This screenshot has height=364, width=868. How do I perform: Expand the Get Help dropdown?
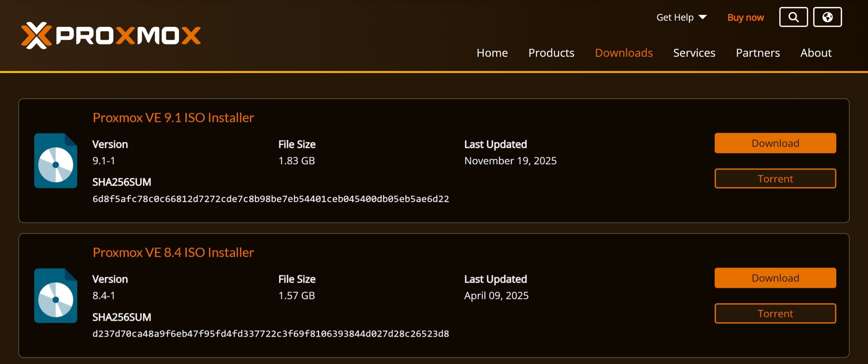click(x=681, y=17)
